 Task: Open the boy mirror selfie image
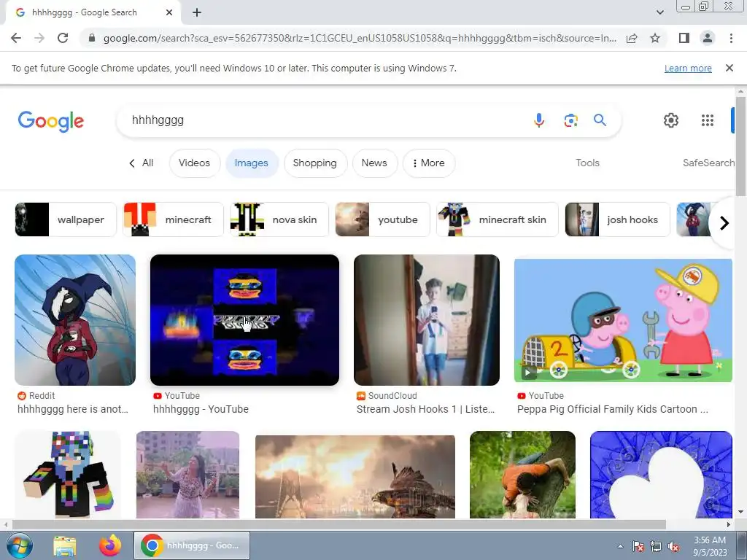pos(427,320)
